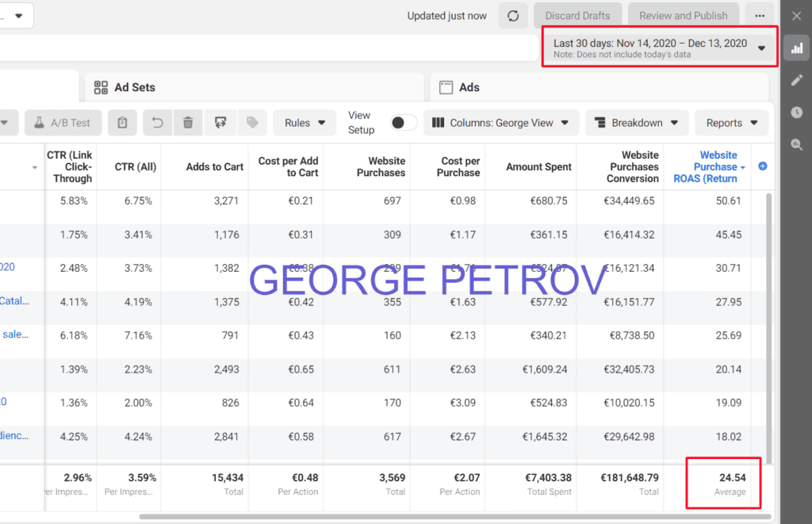Sort by Amount Spent column header
812x524 pixels.
[x=538, y=166]
